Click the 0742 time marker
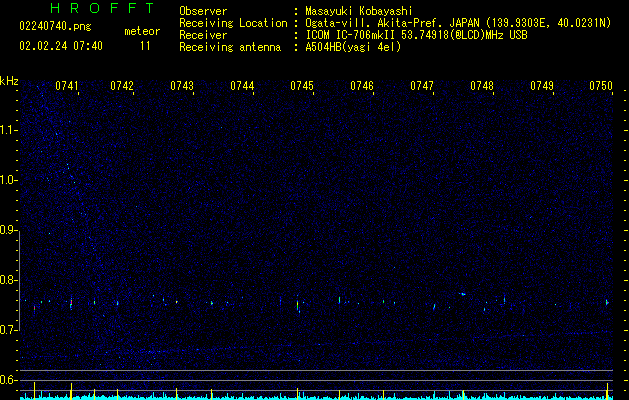This screenshot has width=629, height=400. [x=122, y=86]
